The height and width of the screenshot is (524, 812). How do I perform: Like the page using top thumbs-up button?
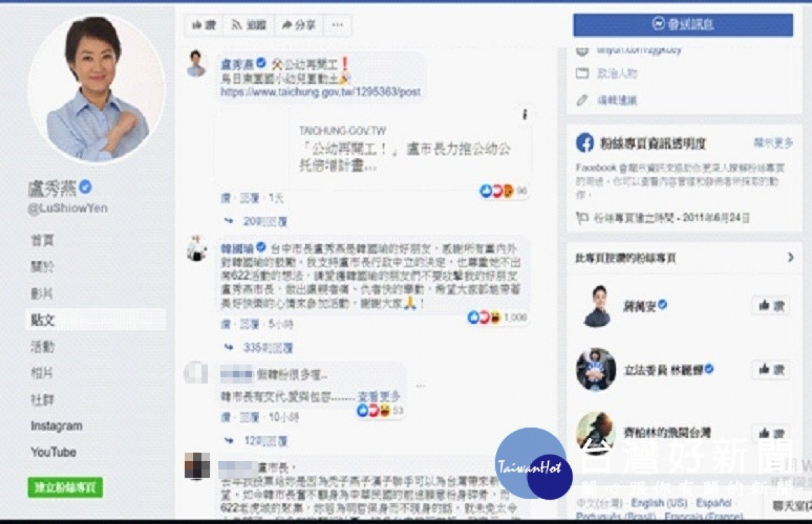coord(204,25)
